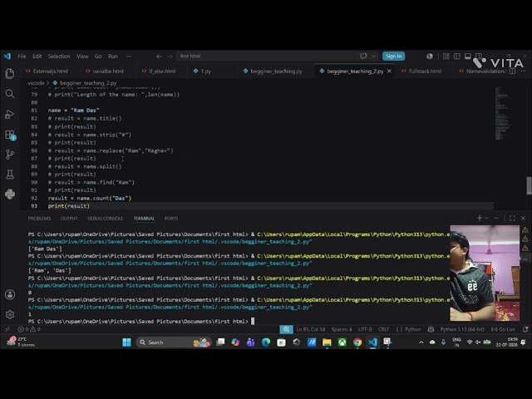Viewport: 532px width, 399px height.
Task: Go forward using the navigation arrow
Action: [x=170, y=57]
